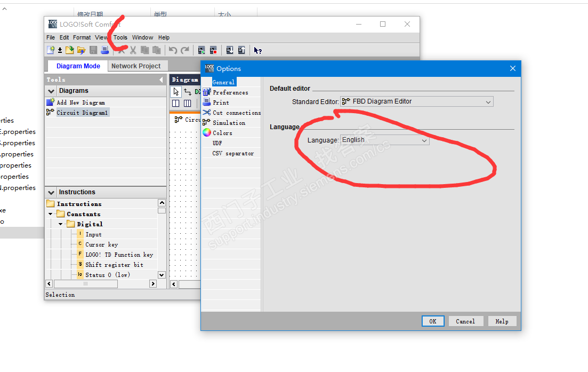Switch to the Diagram Mode tab
This screenshot has width=588, height=372.
pyautogui.click(x=78, y=66)
